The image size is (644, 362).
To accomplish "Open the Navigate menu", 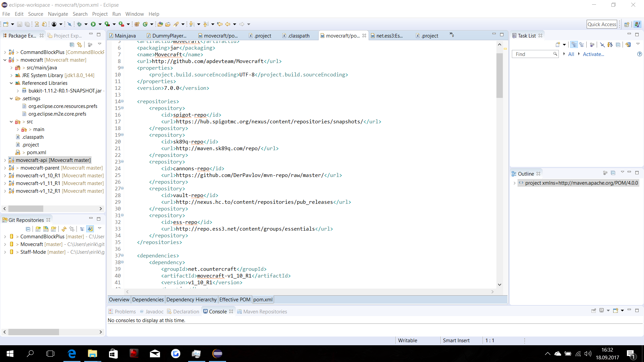I will [x=58, y=14].
